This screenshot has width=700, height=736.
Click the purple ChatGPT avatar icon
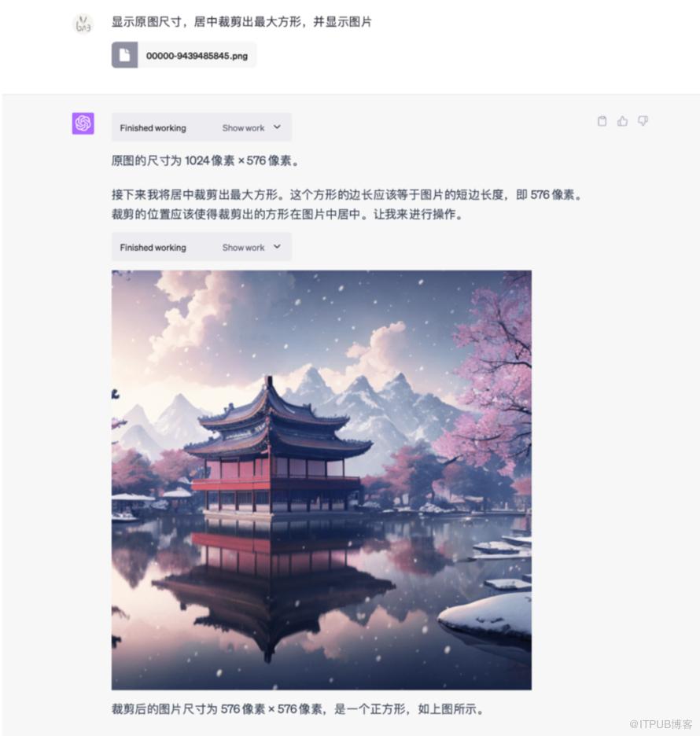point(83,123)
